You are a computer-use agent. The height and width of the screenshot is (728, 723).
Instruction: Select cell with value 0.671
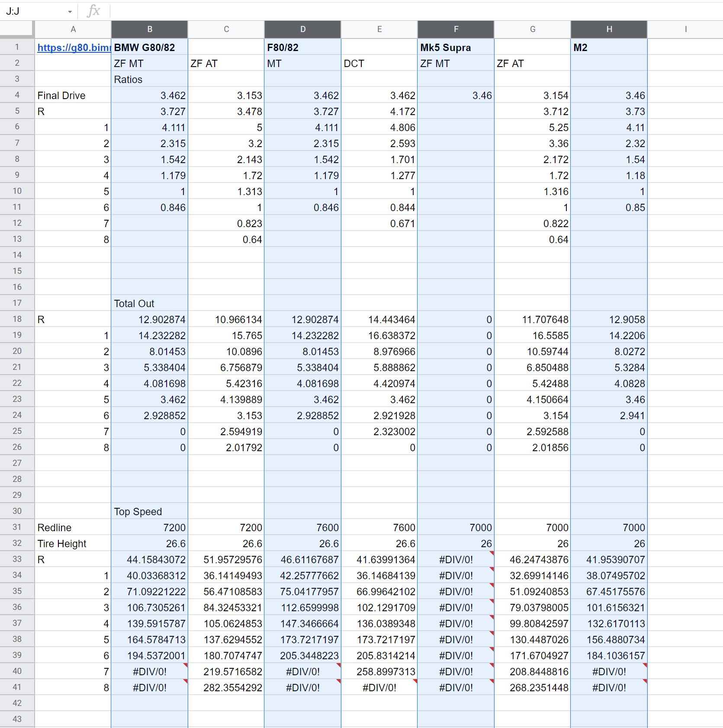tap(379, 223)
